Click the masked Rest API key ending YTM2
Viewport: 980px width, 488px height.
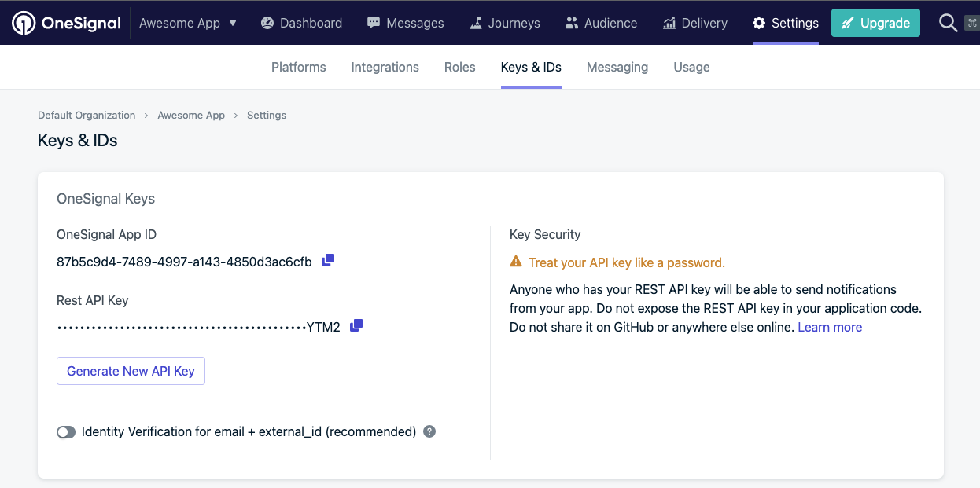198,327
